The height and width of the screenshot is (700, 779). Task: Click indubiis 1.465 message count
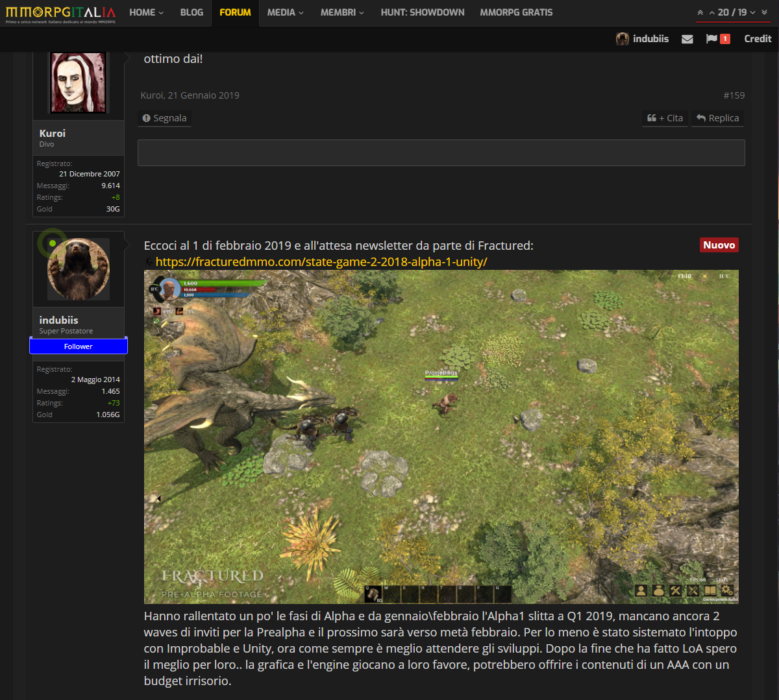pyautogui.click(x=110, y=391)
